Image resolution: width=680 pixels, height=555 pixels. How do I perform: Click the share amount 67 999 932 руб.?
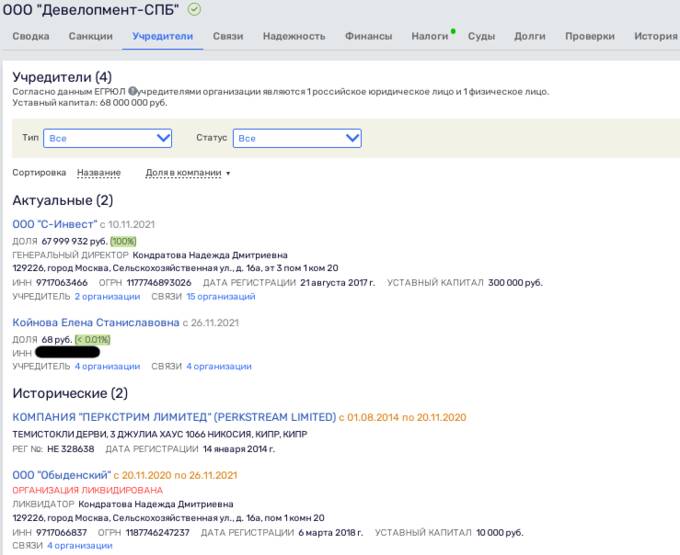pyautogui.click(x=74, y=241)
